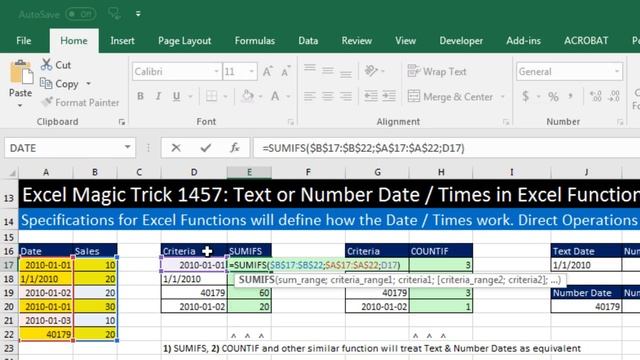Open borders dropdown arrow

(225, 97)
